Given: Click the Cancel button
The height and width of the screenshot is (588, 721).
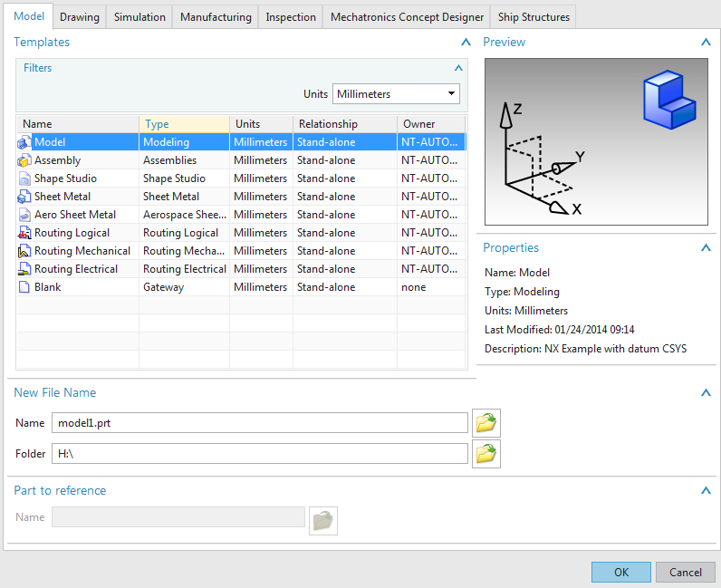Looking at the screenshot, I should [685, 572].
